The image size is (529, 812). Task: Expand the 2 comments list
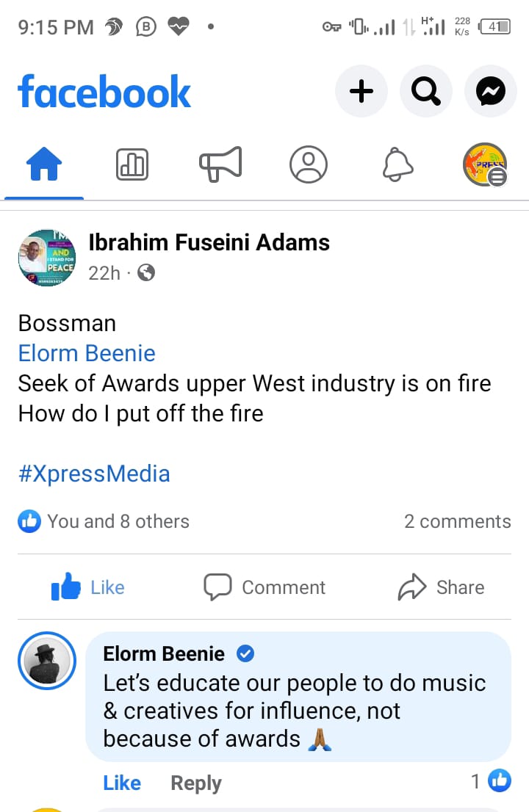[457, 521]
